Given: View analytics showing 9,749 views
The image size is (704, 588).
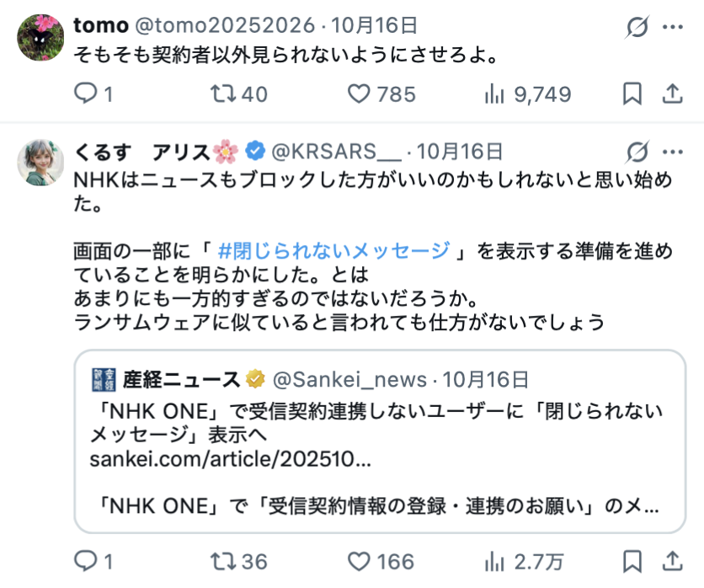Looking at the screenshot, I should [495, 94].
